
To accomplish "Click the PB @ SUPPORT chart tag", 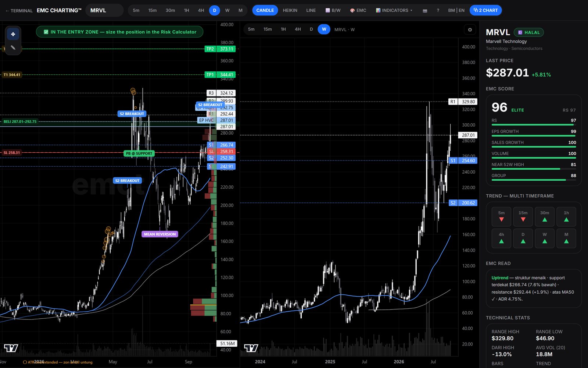I will [x=139, y=153].
